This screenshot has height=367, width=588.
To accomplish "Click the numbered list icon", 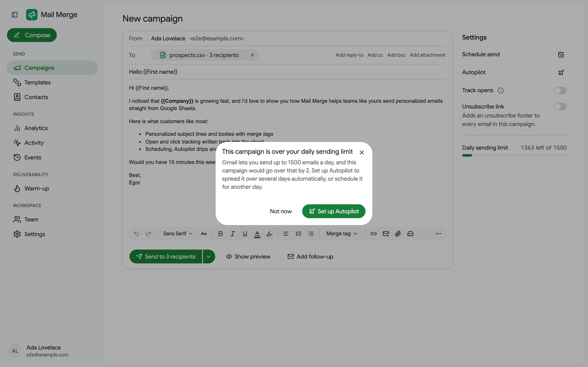I will pos(298,233).
